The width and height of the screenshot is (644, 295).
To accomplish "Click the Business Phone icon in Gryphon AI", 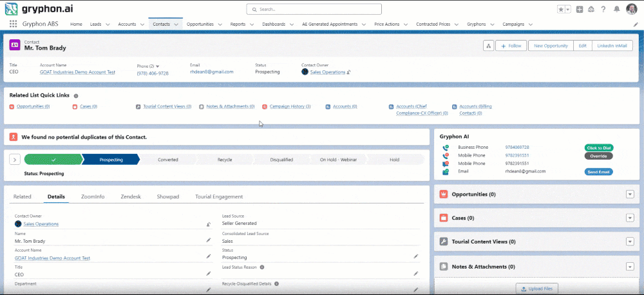I will pyautogui.click(x=446, y=147).
